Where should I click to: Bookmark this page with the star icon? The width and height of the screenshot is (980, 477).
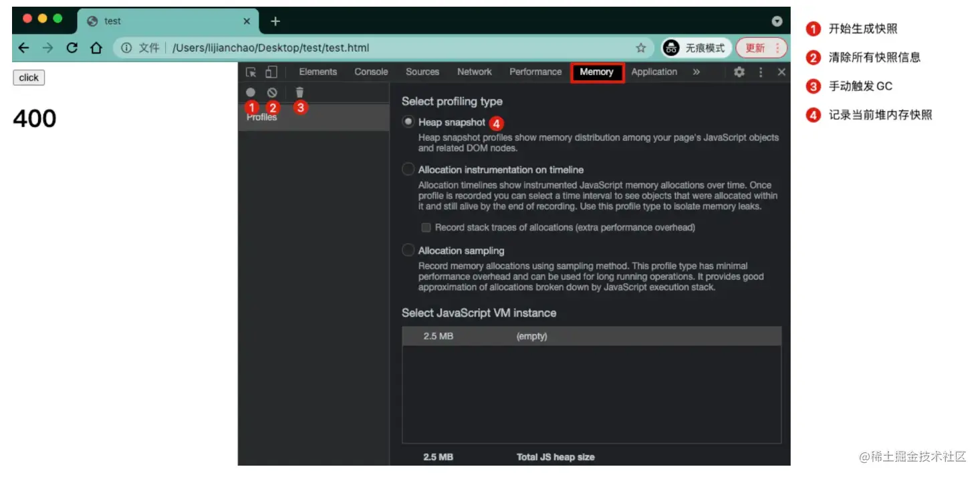coord(640,48)
